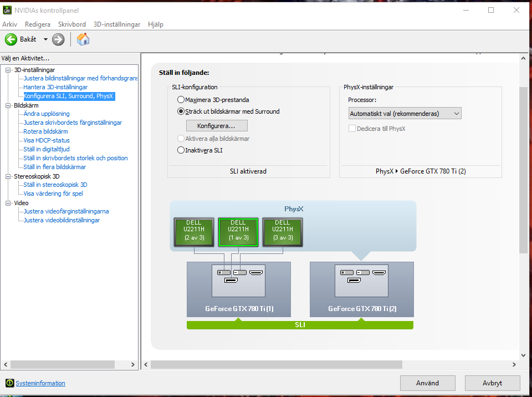Open the Redigera menu
This screenshot has width=532, height=397.
click(x=38, y=24)
